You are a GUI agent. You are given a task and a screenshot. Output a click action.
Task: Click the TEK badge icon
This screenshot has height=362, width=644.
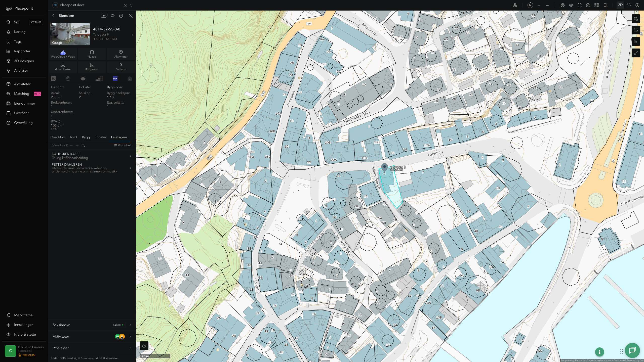pos(115,79)
